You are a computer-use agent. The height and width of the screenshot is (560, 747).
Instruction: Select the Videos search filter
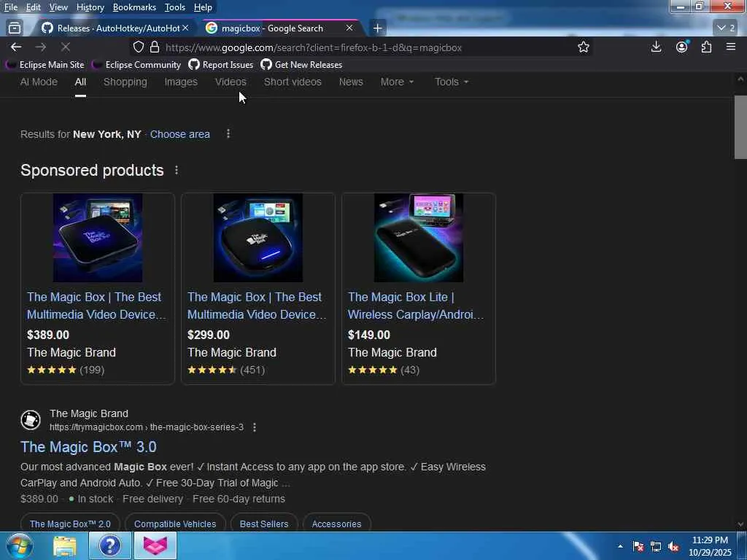point(231,82)
